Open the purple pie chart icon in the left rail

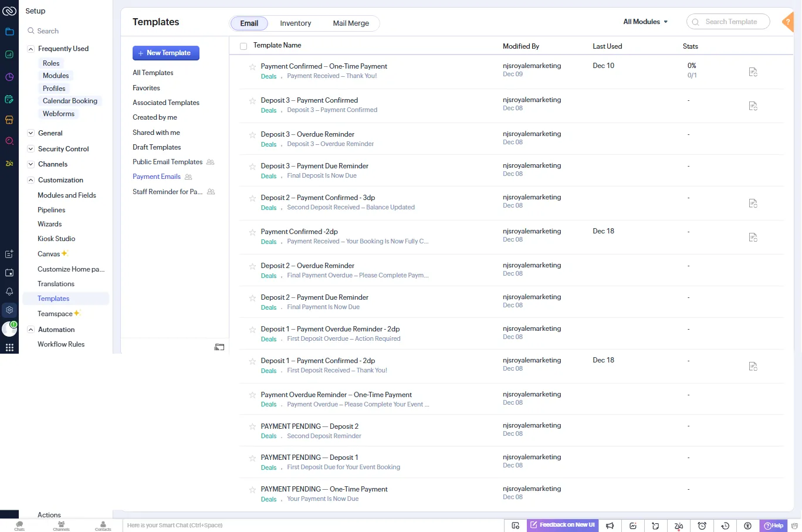(9, 77)
